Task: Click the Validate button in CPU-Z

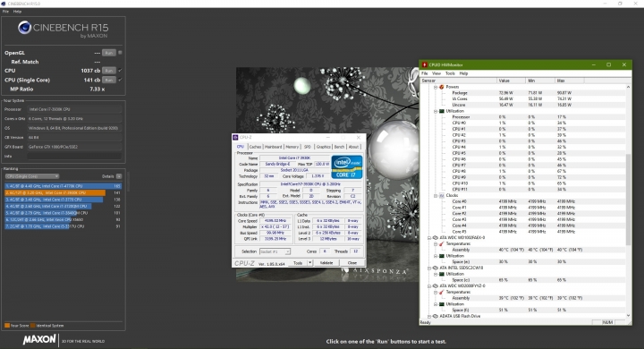Action: point(326,263)
